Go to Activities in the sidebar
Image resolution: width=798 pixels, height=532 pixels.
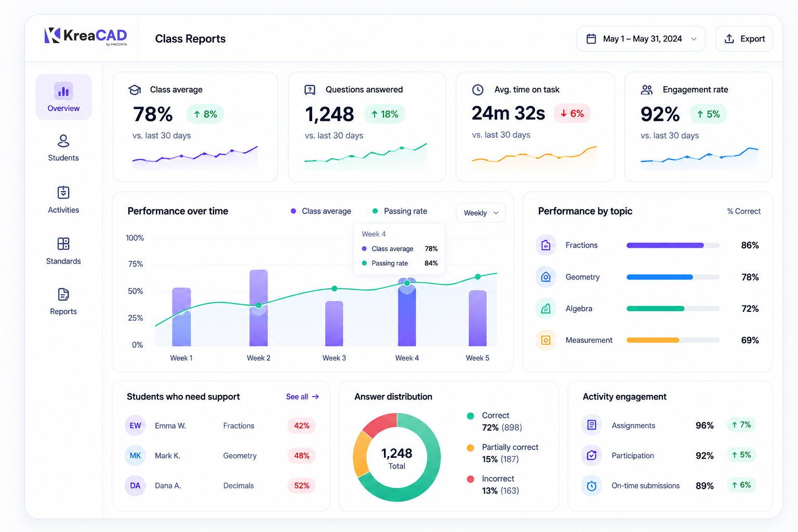tap(63, 200)
